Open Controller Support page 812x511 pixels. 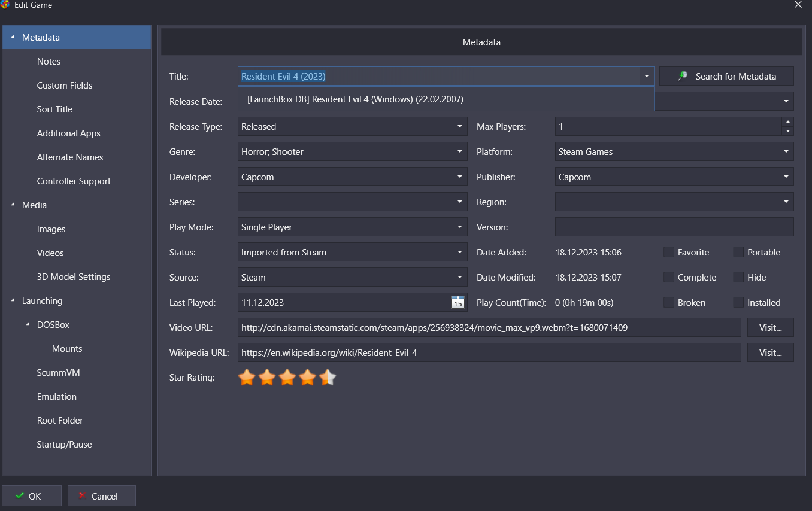(x=74, y=181)
